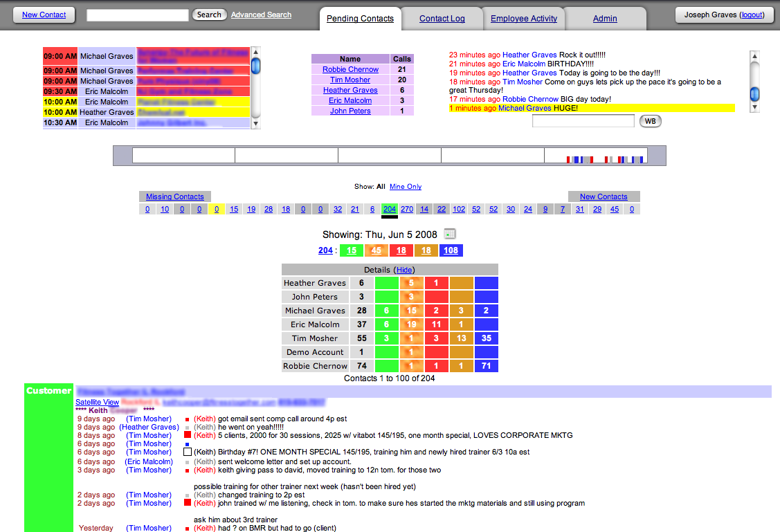
Task: Filter contacts to Mine Only
Action: coord(406,187)
